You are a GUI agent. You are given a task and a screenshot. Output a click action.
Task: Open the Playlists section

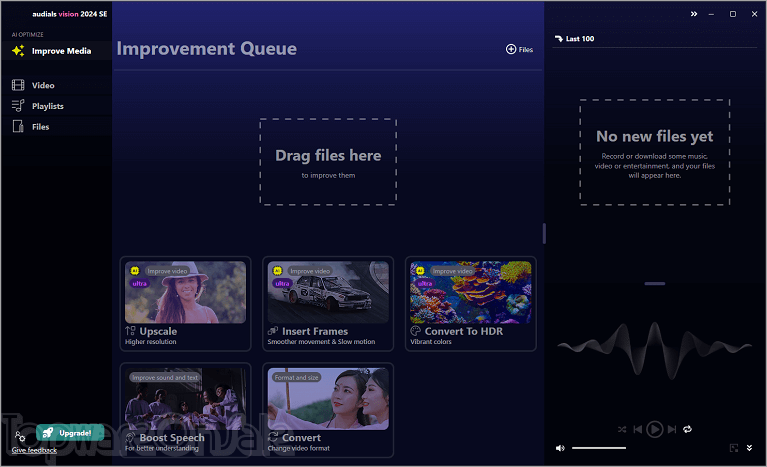(56, 106)
